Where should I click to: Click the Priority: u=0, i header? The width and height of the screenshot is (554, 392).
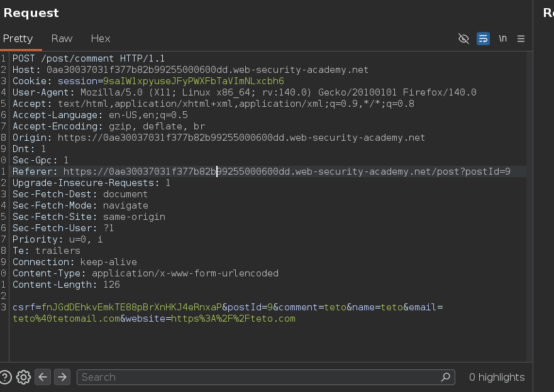pyautogui.click(x=58, y=239)
